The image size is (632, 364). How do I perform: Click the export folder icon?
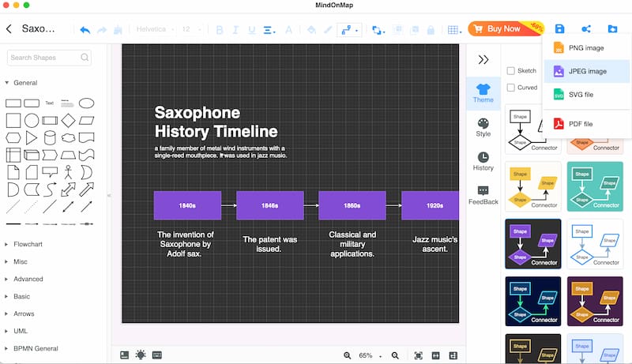point(612,28)
